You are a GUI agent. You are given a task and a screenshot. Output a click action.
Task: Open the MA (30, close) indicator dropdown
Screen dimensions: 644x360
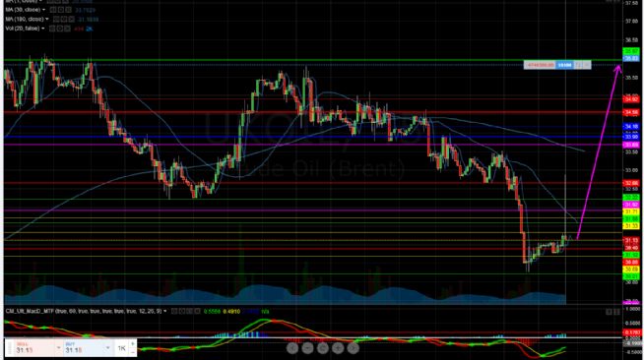pos(43,10)
